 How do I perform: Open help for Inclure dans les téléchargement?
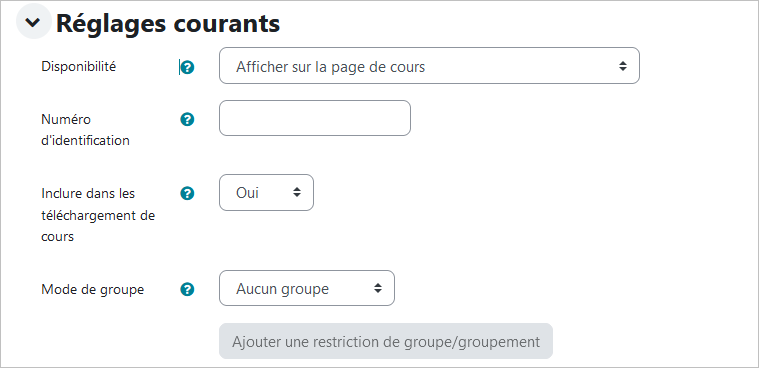[187, 194]
